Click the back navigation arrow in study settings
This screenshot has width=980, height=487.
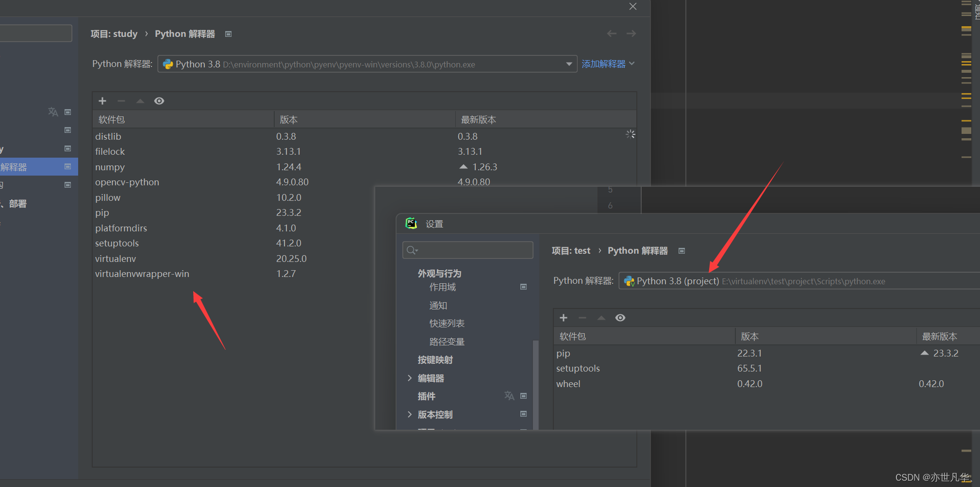(612, 33)
